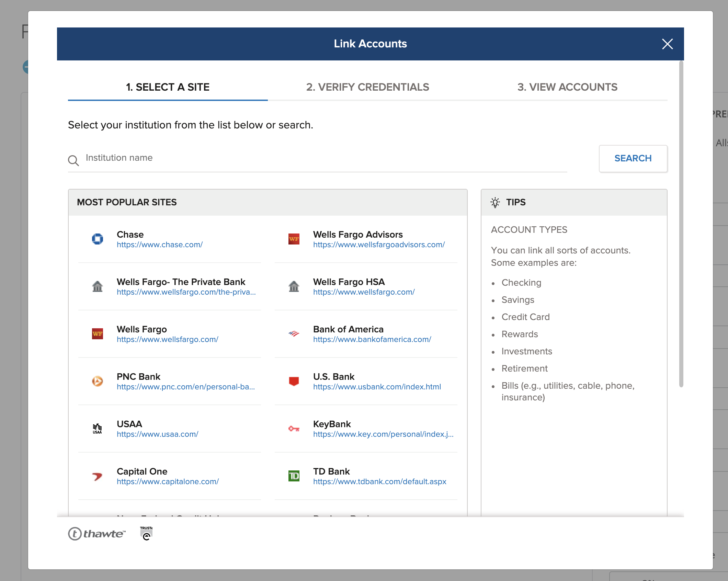Screen dimensions: 728x581
Task: Click the dialog's vertical scrollbar
Action: (681, 223)
